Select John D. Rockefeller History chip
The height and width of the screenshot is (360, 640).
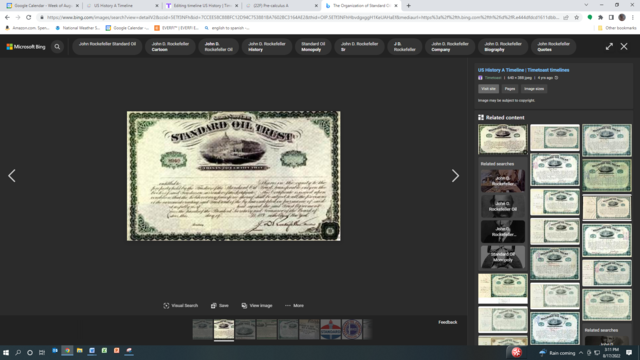click(x=267, y=47)
